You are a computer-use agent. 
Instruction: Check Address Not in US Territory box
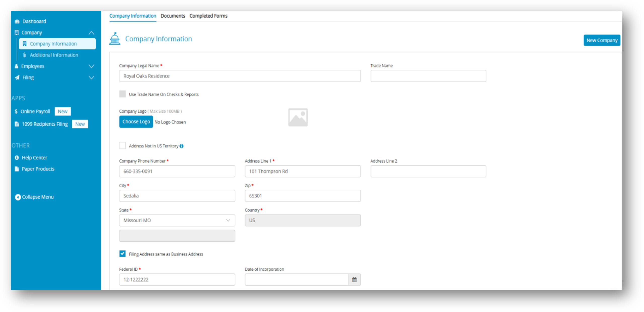pyautogui.click(x=123, y=146)
